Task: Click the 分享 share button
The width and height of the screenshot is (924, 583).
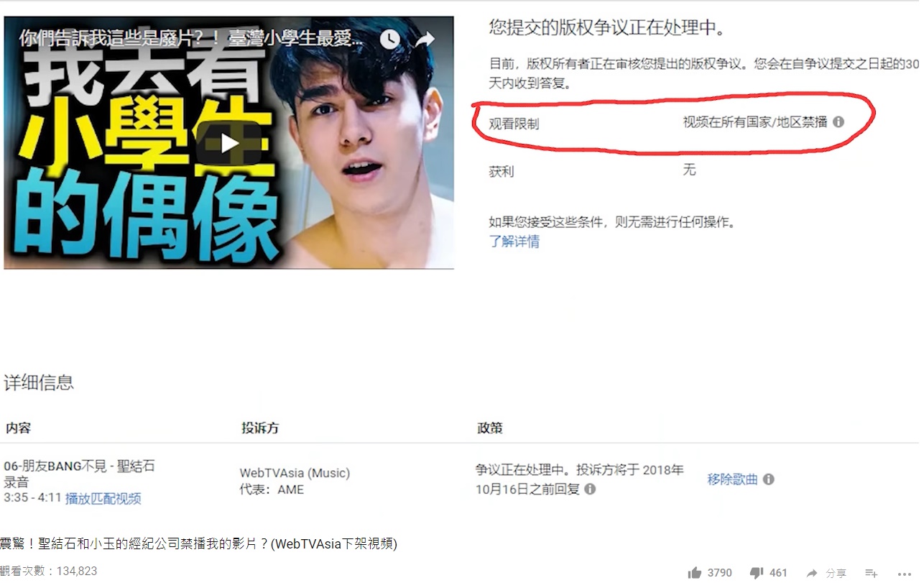Action: [826, 573]
